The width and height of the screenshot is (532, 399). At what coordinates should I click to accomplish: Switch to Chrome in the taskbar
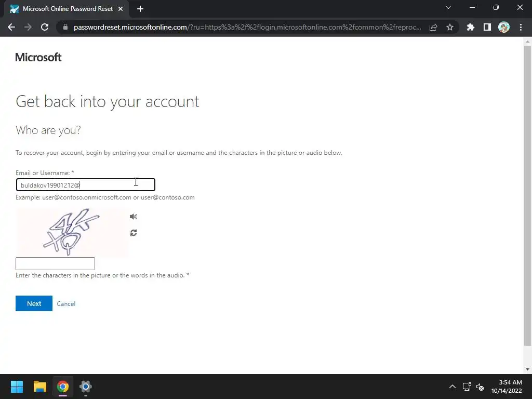click(63, 387)
